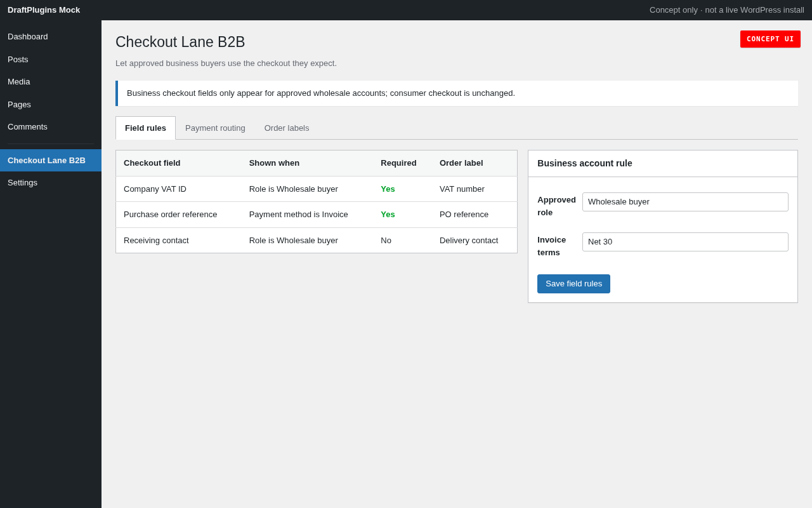Go to Posts in the sidebar
The width and height of the screenshot is (812, 508).
(x=51, y=60)
